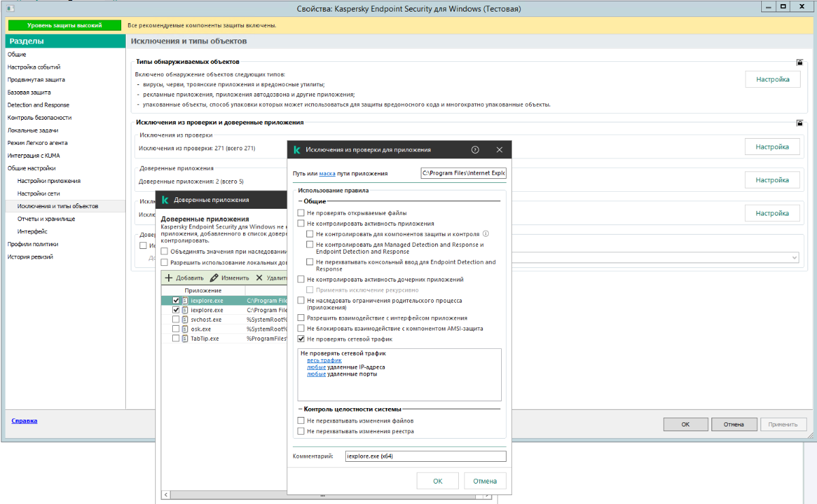
Task: Open 'Интерфейс' subsection
Action: point(32,231)
